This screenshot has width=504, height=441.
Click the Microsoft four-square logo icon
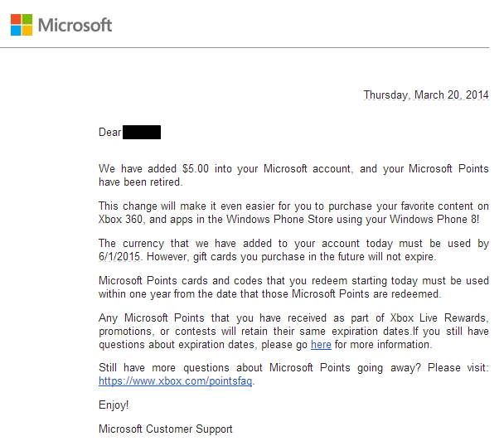(x=22, y=25)
